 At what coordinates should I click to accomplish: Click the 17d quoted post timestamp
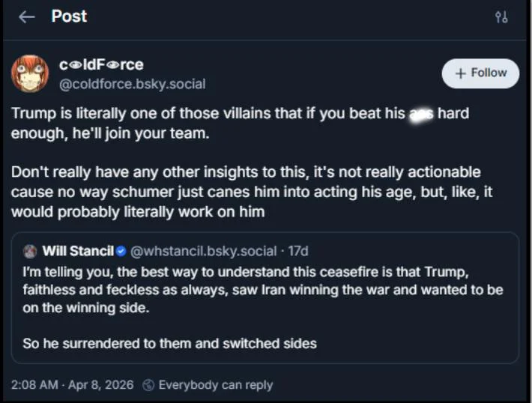pyautogui.click(x=298, y=250)
